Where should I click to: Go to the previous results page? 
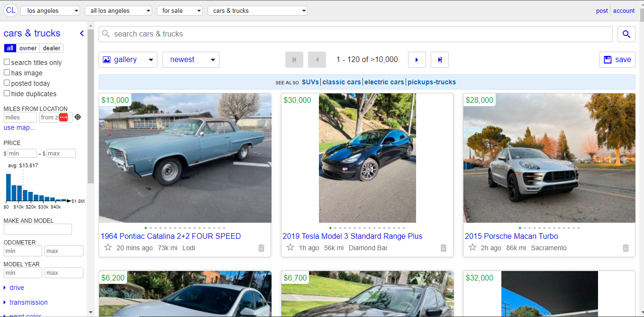point(317,60)
